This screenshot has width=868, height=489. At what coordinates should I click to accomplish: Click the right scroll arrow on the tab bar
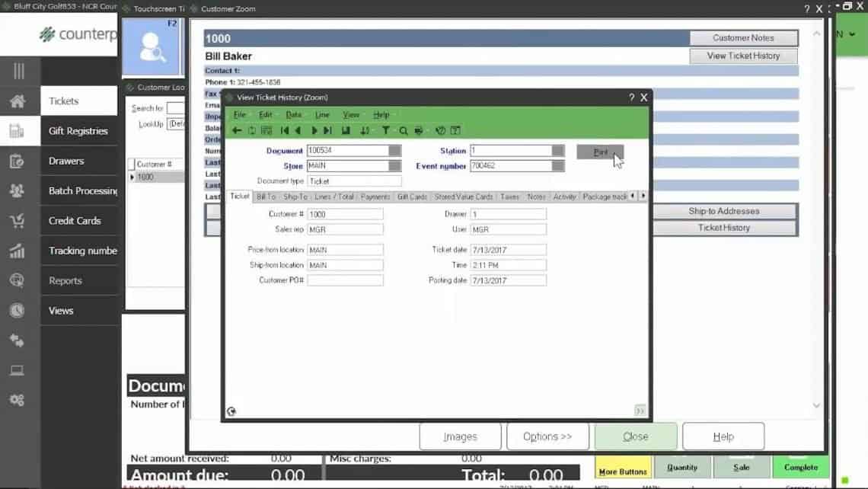(x=643, y=196)
